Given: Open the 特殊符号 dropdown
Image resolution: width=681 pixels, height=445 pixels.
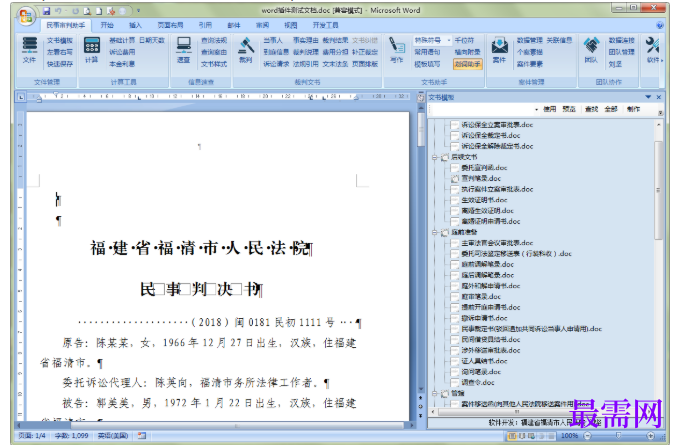Looking at the screenshot, I should pyautogui.click(x=449, y=40).
